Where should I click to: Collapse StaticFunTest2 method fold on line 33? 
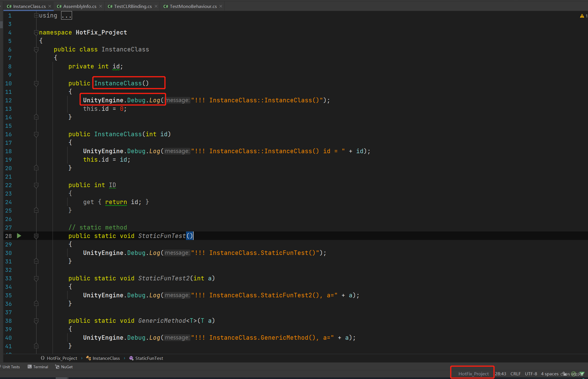(x=36, y=278)
